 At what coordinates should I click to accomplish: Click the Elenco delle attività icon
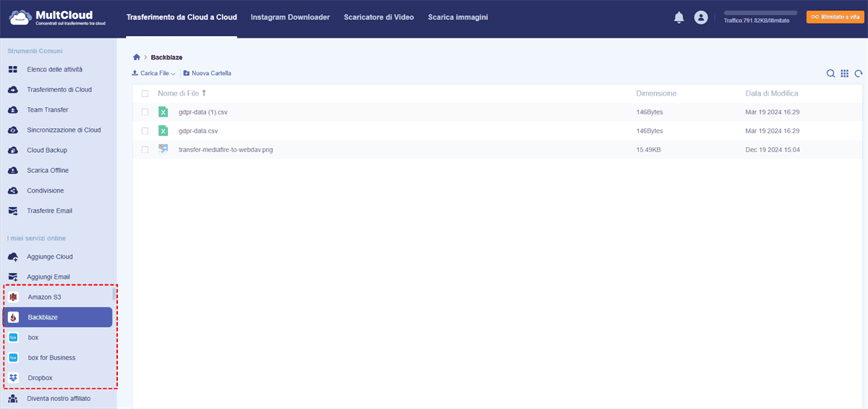coord(12,69)
